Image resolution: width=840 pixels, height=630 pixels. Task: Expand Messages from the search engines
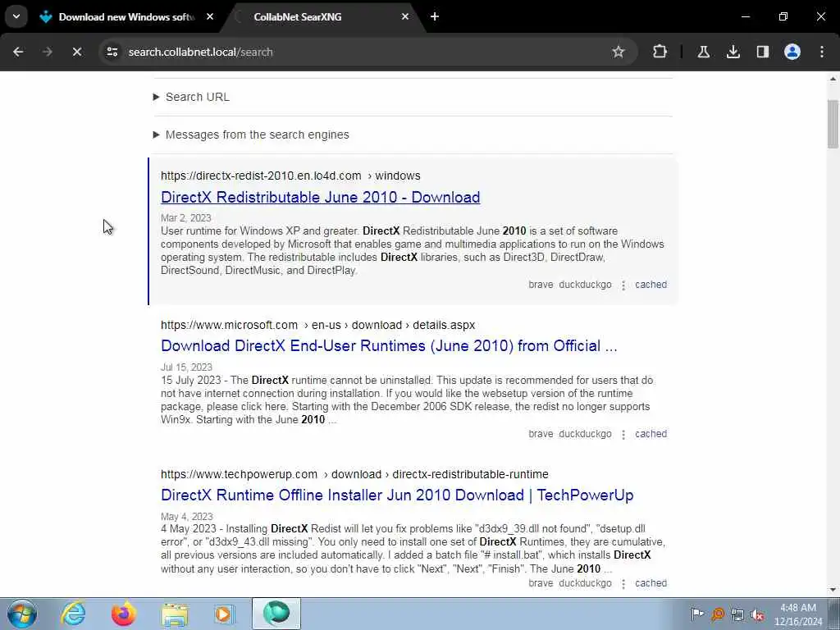[x=251, y=135]
